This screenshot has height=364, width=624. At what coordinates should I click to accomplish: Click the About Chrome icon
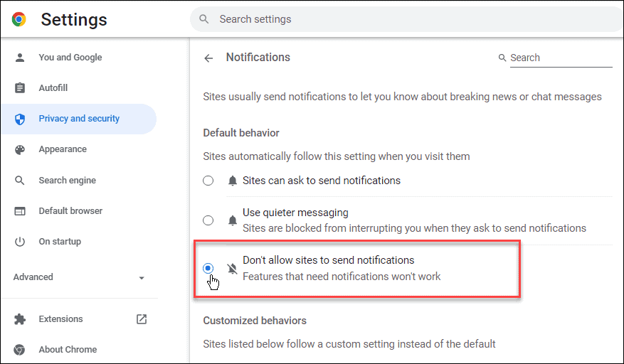(19, 350)
